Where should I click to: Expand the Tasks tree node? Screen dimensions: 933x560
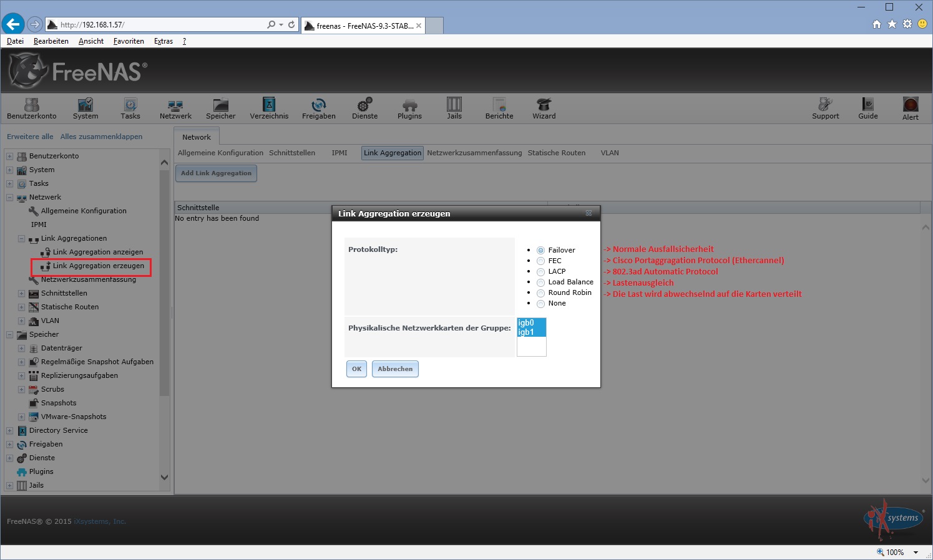[9, 183]
